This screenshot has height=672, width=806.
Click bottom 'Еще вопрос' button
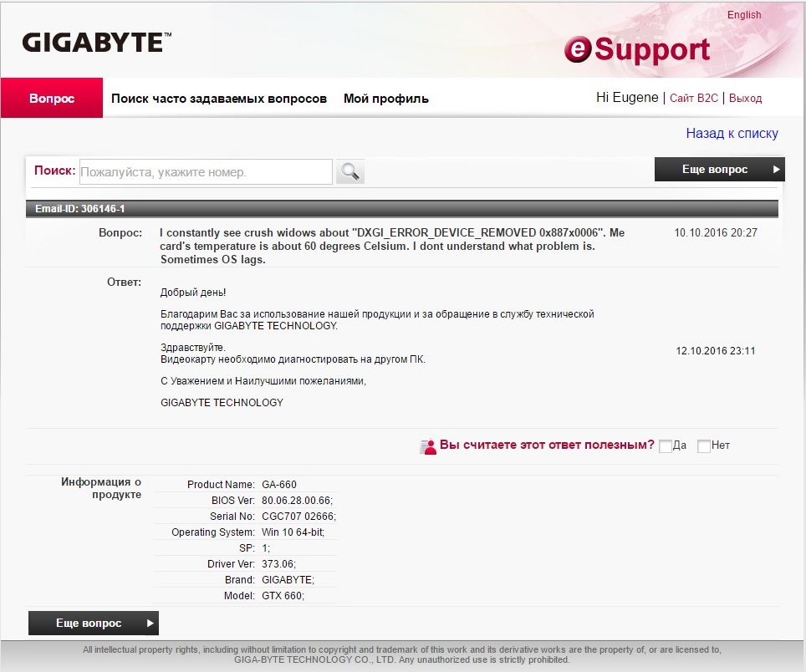coord(94,624)
